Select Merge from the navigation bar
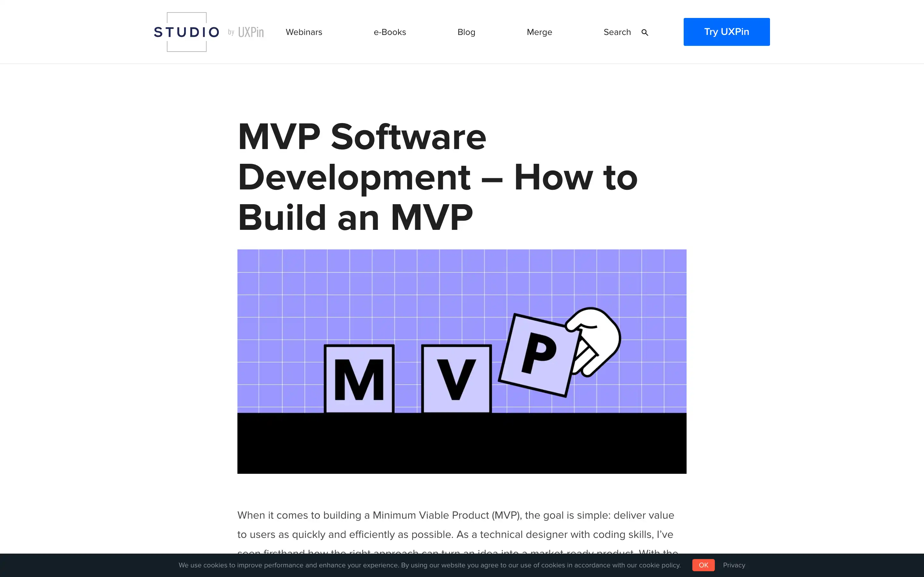The width and height of the screenshot is (924, 577). click(539, 32)
